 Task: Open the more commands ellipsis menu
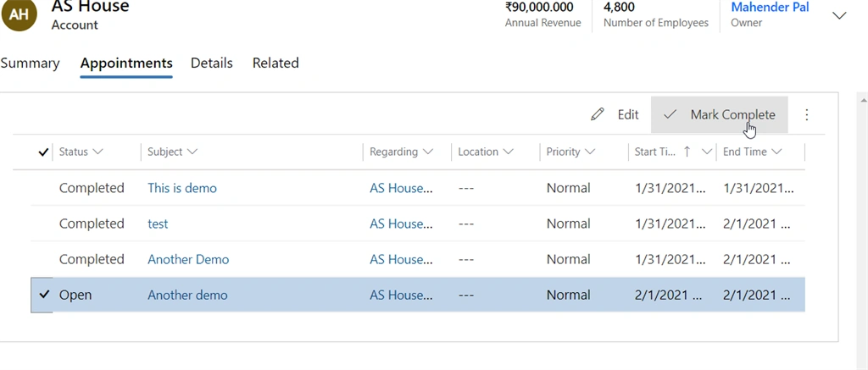[807, 114]
